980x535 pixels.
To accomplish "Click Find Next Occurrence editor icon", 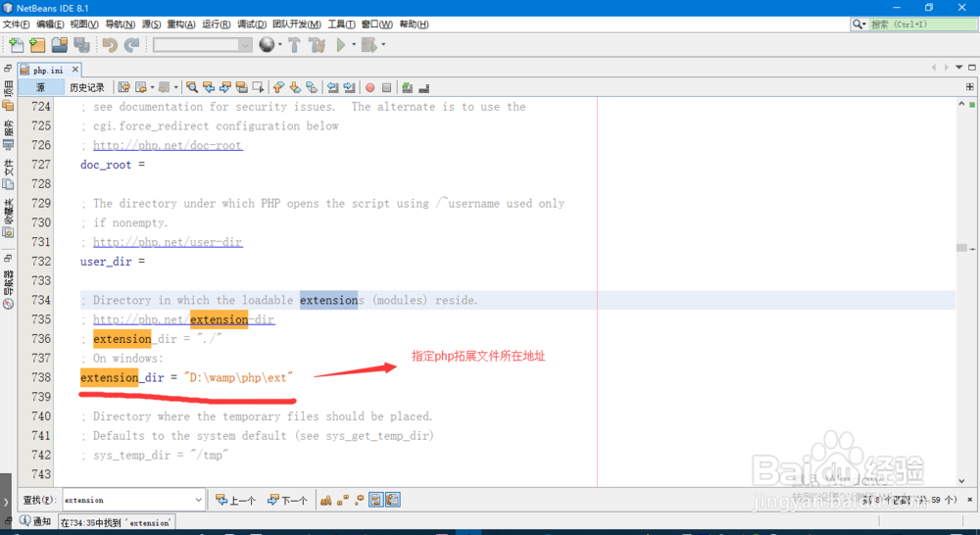I will 225,87.
